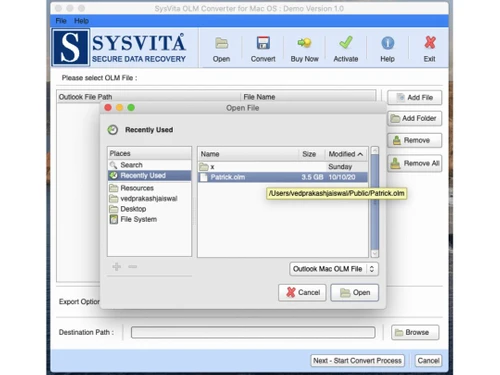500x375 pixels.
Task: Click the Browse button for destination
Action: pyautogui.click(x=415, y=332)
